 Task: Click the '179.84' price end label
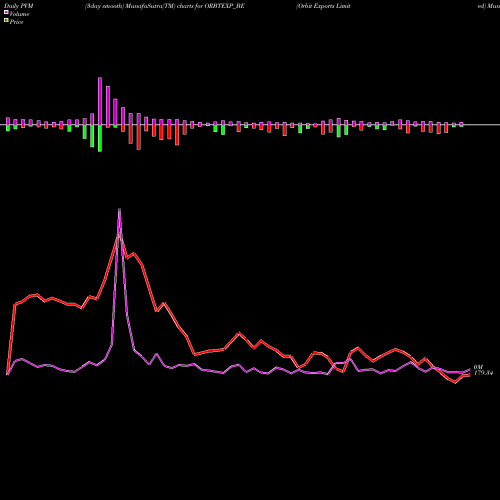coord(483,373)
